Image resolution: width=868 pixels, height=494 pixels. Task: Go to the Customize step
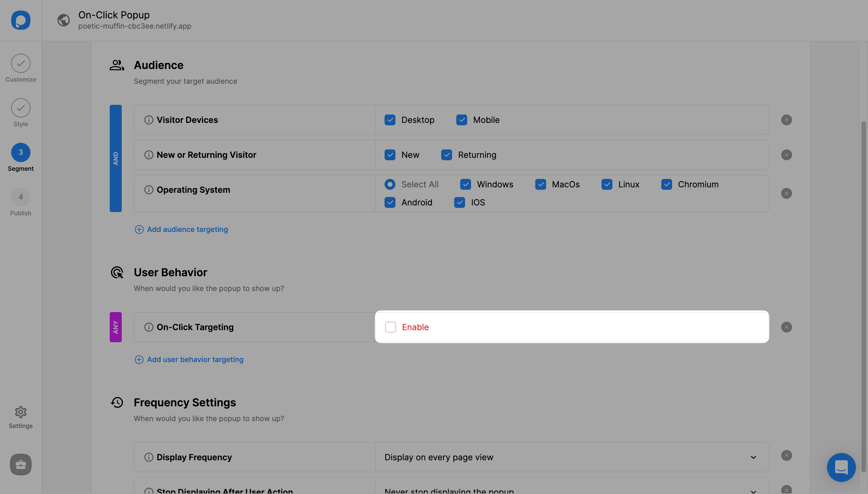(x=21, y=64)
